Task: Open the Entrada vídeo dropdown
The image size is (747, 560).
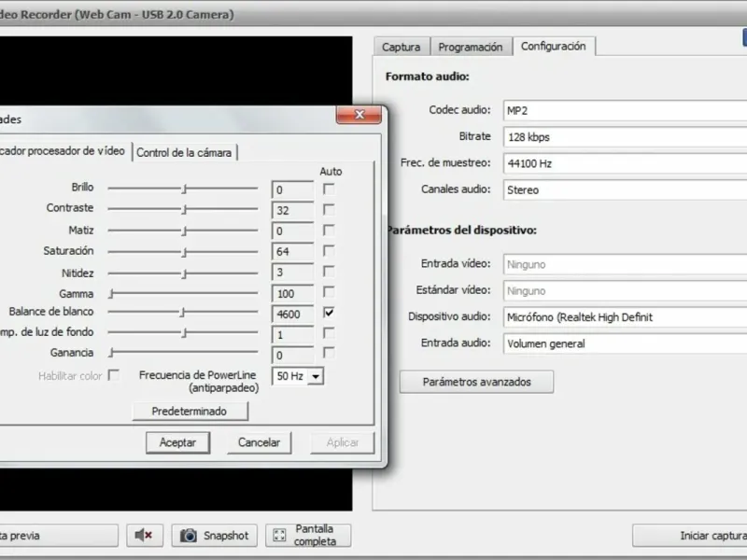Action: point(625,264)
